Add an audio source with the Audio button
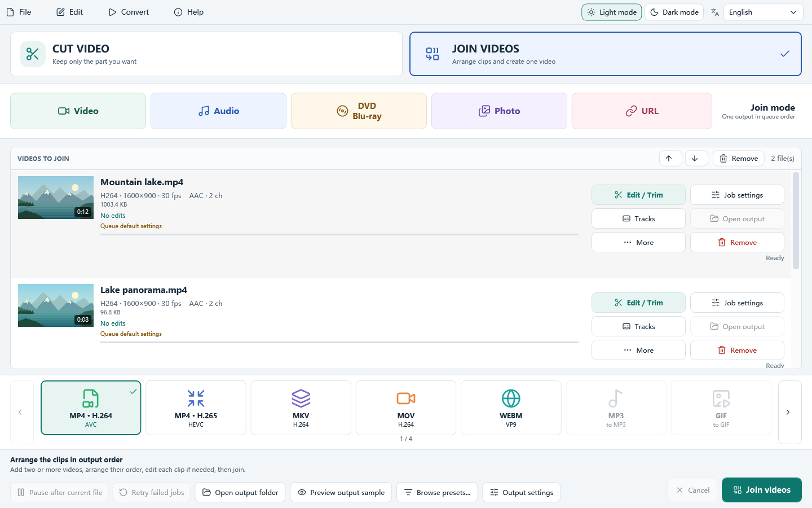This screenshot has height=508, width=812. point(218,111)
